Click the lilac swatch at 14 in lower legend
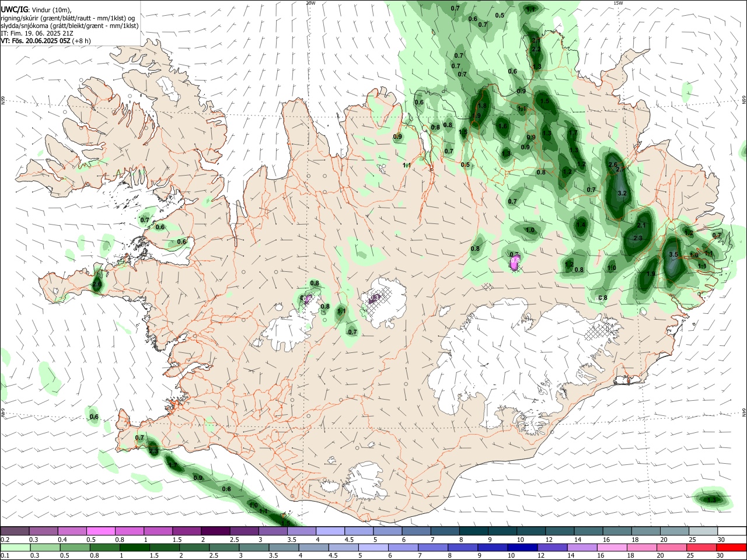747x560 pixels. [x=581, y=547]
